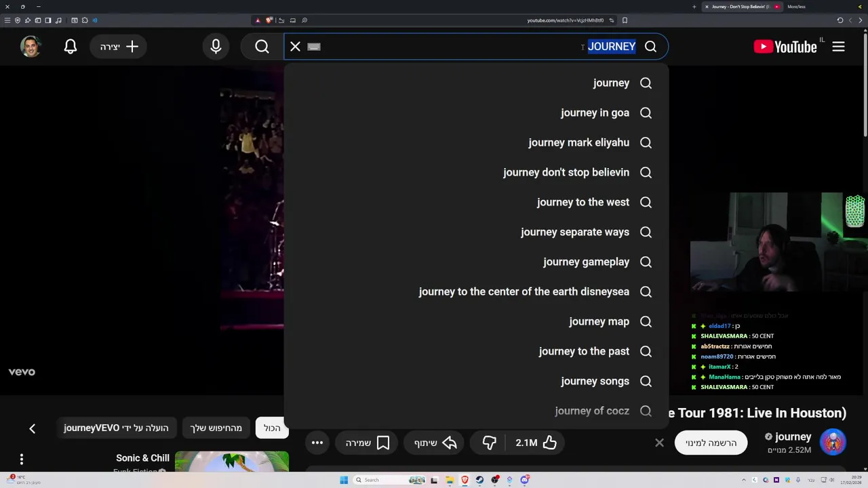Select the "journey to the west" suggestion
Screen dimensions: 868x488
coord(476,202)
